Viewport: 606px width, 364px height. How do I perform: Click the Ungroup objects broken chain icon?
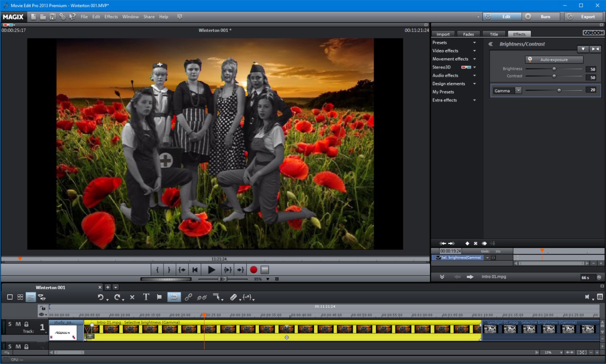(202, 298)
